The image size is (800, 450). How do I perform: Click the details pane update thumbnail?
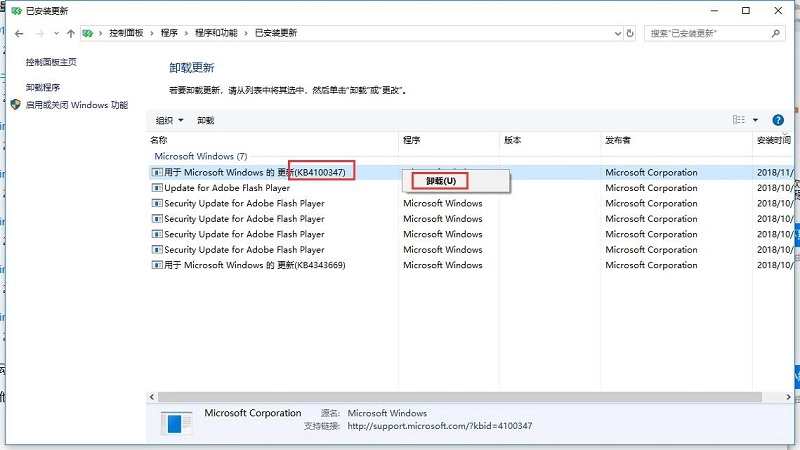tap(176, 423)
